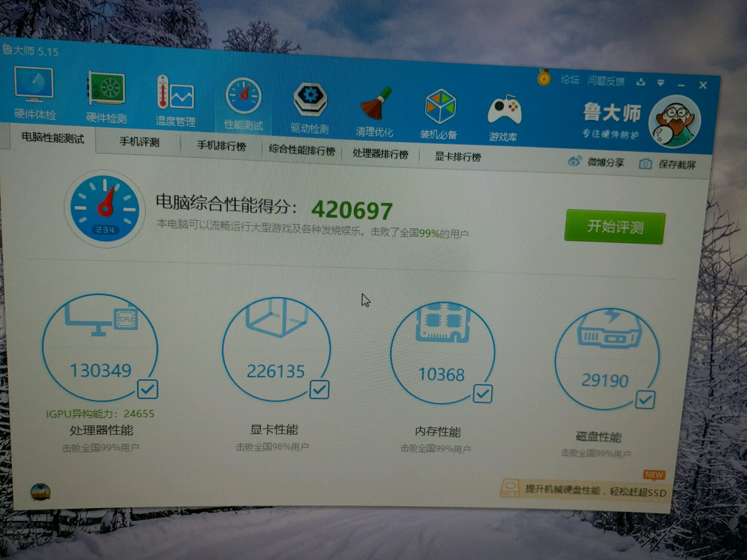Click the 显卡性能 label

coord(274,429)
